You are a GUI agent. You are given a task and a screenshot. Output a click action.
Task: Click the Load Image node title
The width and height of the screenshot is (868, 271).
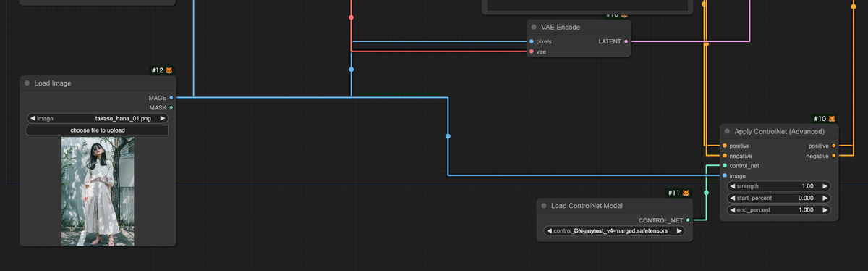(53, 83)
